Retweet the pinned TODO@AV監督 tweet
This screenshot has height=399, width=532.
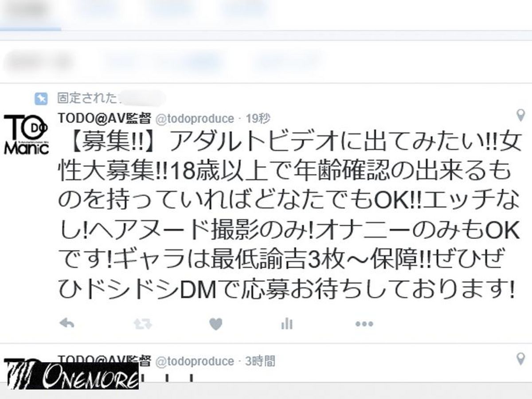click(143, 324)
